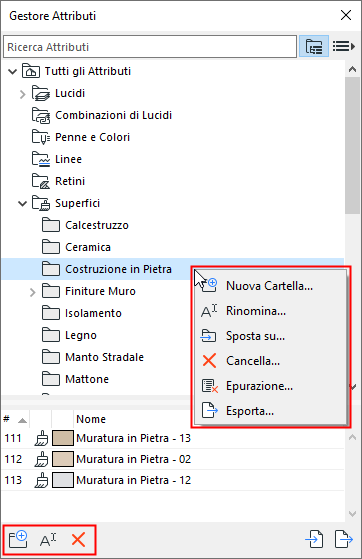Choose Epurazione... from the context menu
Image resolution: width=362 pixels, height=559 pixels.
click(x=270, y=386)
